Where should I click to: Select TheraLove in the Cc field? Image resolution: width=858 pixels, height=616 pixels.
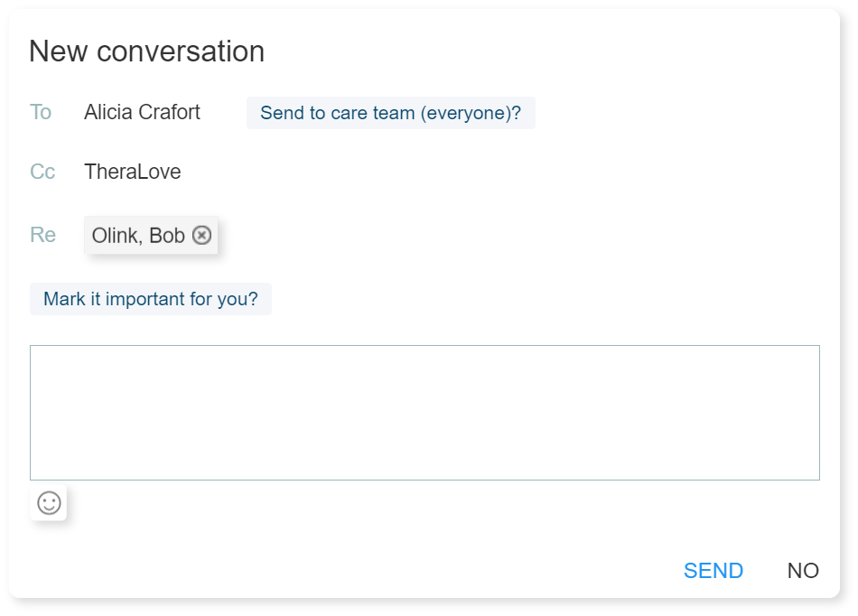[133, 172]
